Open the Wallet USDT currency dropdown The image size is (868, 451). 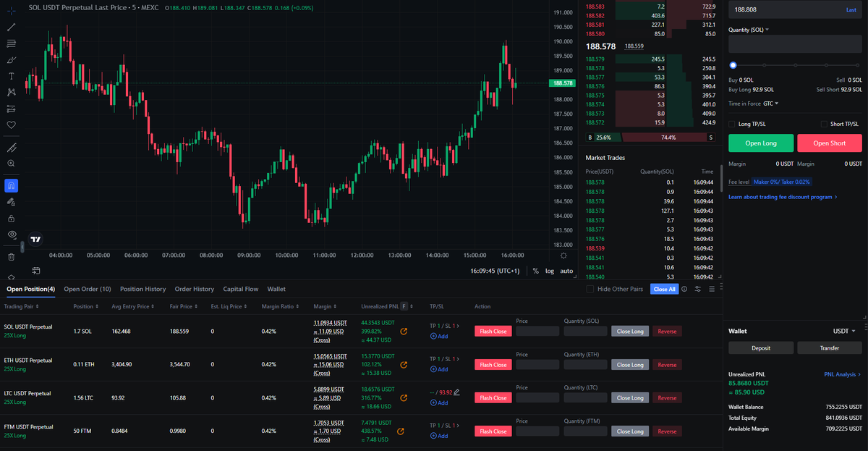tap(844, 331)
